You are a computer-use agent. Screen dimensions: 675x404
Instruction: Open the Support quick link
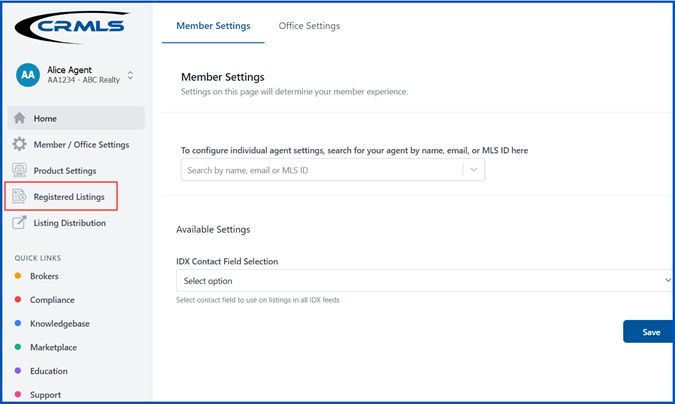[45, 395]
